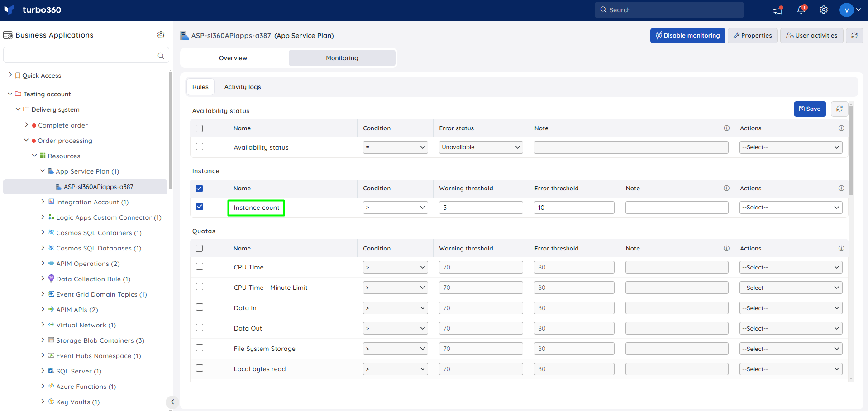Collapse the Delivery system folder
868x411 pixels.
(18, 109)
